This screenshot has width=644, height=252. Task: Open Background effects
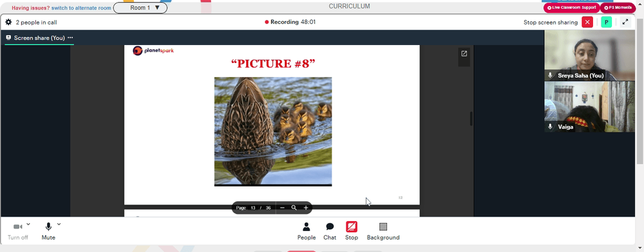click(x=383, y=231)
